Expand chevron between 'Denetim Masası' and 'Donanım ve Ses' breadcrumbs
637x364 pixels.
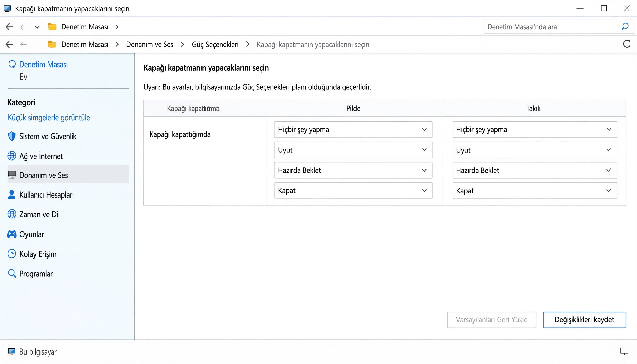pos(117,44)
